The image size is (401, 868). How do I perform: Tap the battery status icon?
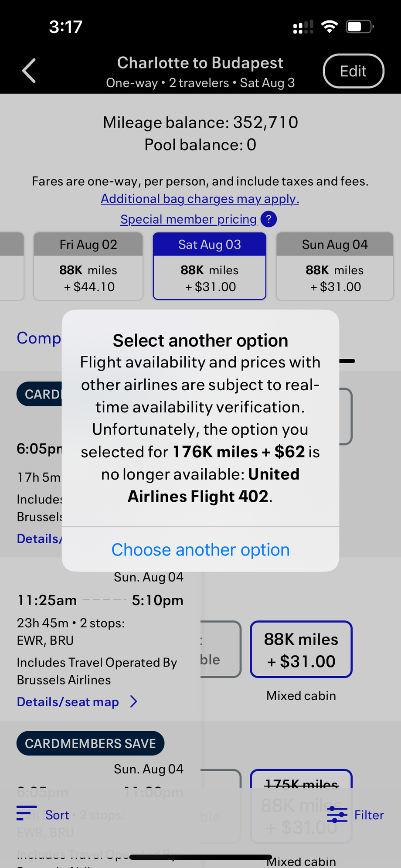[360, 27]
